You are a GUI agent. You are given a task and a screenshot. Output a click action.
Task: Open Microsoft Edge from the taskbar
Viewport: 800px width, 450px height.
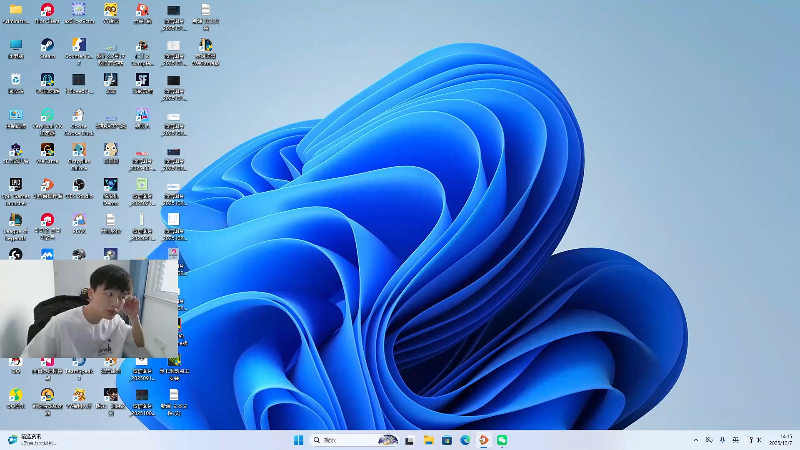tap(465, 440)
